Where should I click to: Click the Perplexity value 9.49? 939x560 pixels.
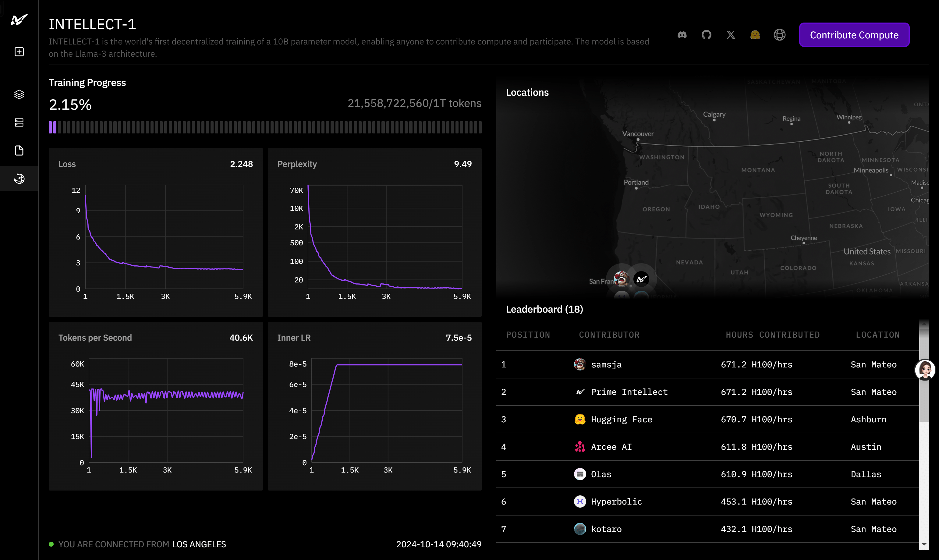(463, 164)
